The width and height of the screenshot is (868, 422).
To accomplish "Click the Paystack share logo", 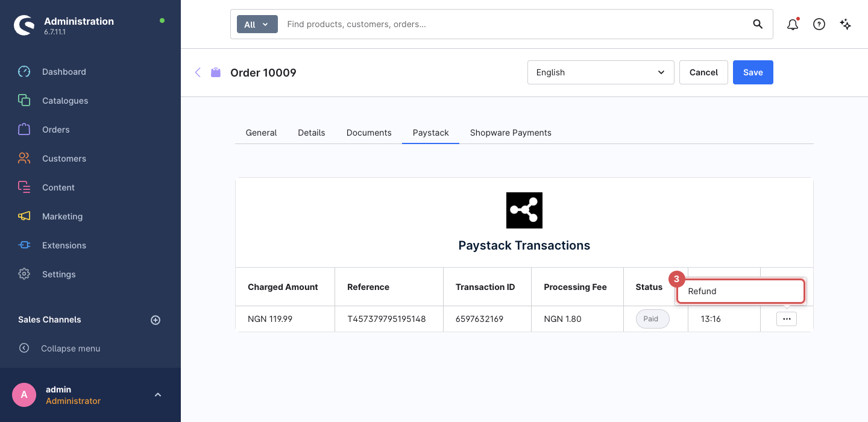I will click(x=524, y=210).
